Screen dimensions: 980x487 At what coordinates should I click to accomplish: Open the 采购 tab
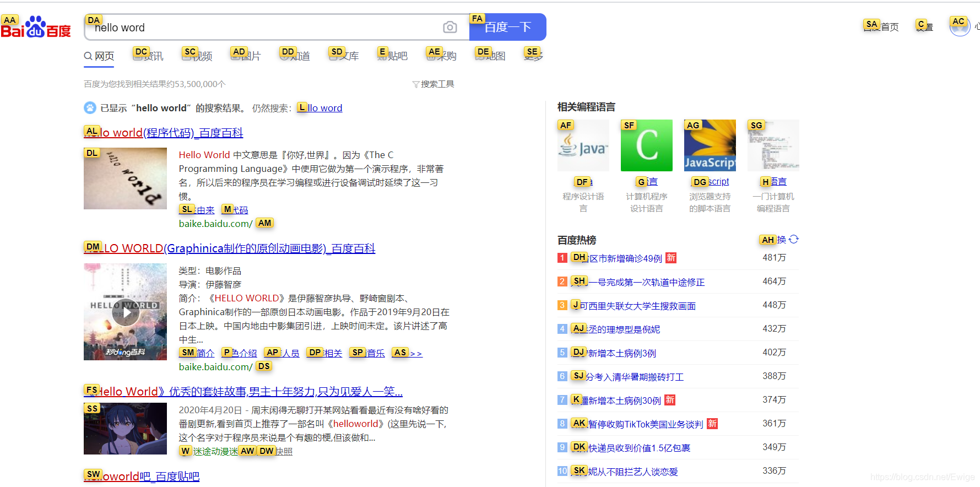(442, 56)
